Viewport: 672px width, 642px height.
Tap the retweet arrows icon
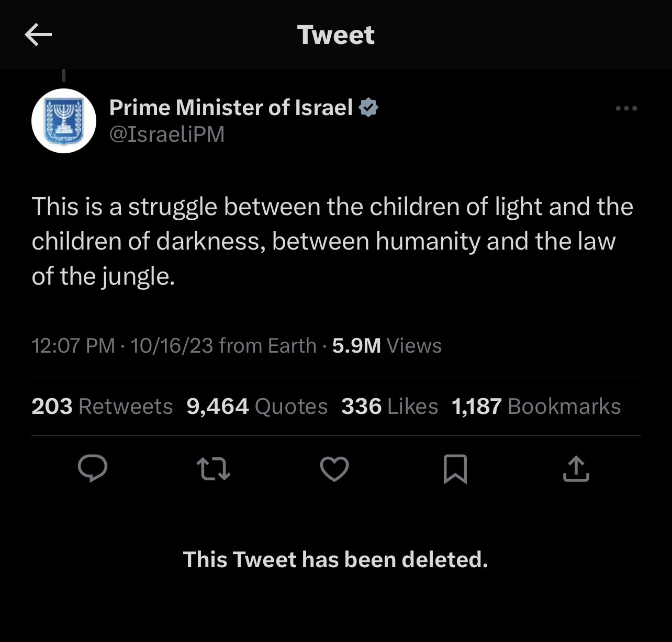(x=213, y=468)
